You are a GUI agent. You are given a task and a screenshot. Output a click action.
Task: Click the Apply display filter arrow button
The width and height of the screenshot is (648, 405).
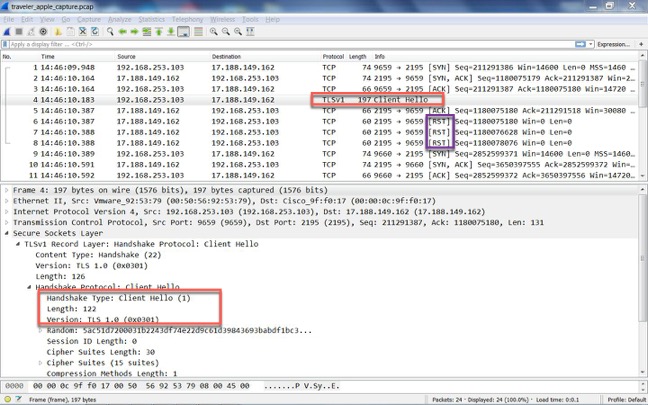click(580, 44)
